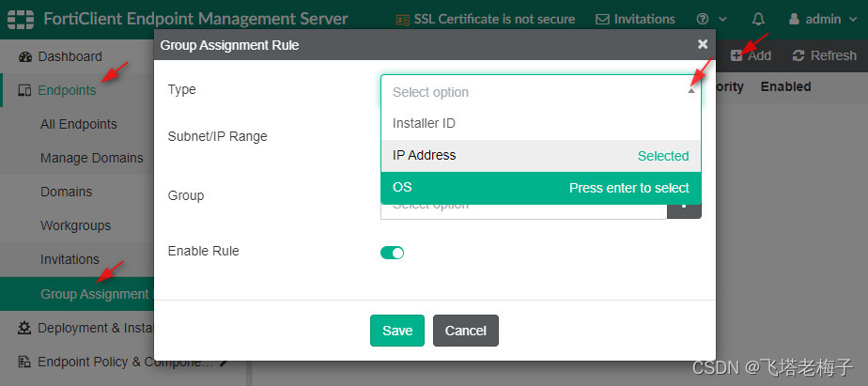This screenshot has height=386, width=868.
Task: Click the Enable Rule label
Action: pyautogui.click(x=203, y=251)
